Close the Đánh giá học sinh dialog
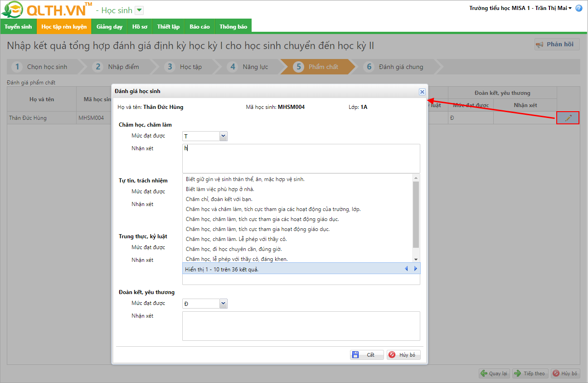Image resolution: width=588 pixels, height=383 pixels. tap(422, 92)
